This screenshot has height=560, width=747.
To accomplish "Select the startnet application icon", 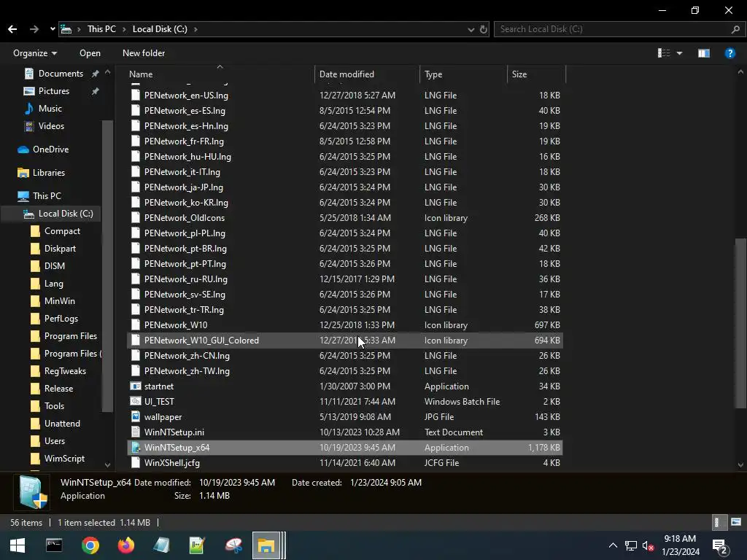I will point(136,386).
